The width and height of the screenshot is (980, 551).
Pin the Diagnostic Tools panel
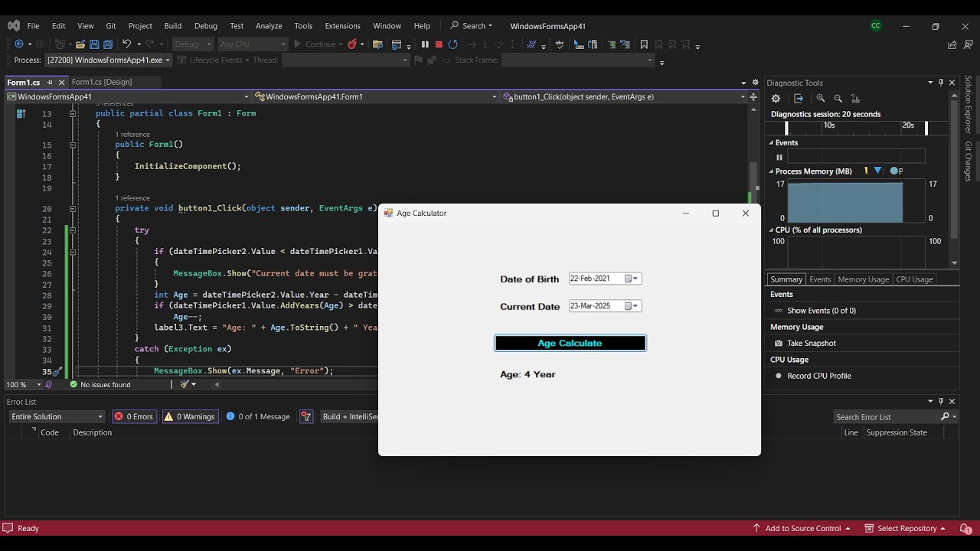tap(941, 83)
